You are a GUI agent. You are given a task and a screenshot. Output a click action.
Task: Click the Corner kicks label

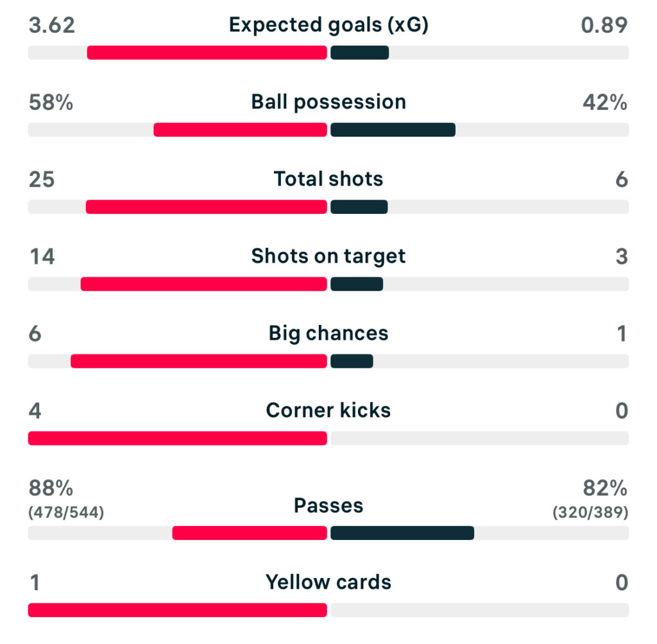(x=328, y=410)
